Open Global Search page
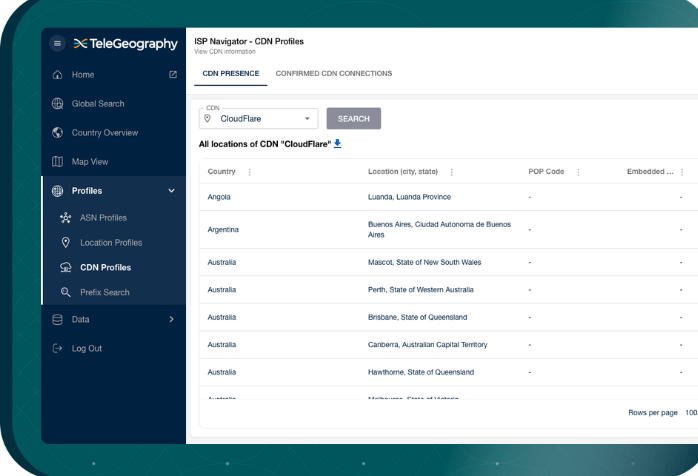This screenshot has width=698, height=476. click(98, 103)
